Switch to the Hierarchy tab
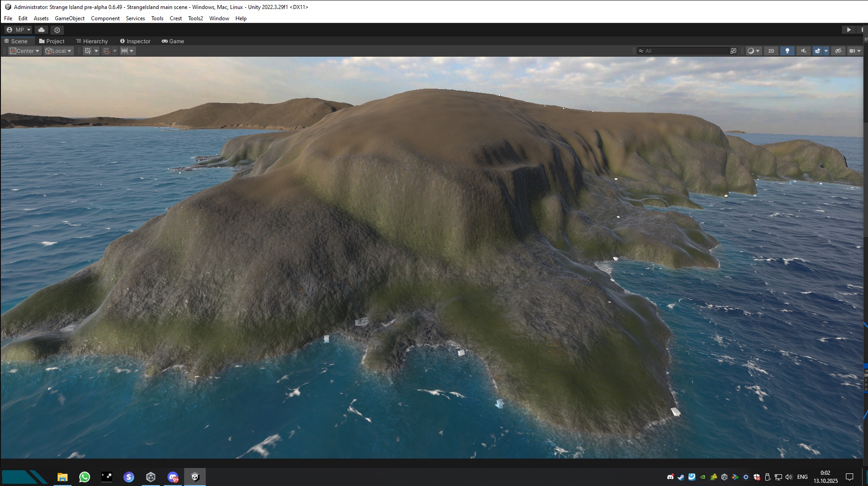The image size is (868, 486). click(92, 41)
